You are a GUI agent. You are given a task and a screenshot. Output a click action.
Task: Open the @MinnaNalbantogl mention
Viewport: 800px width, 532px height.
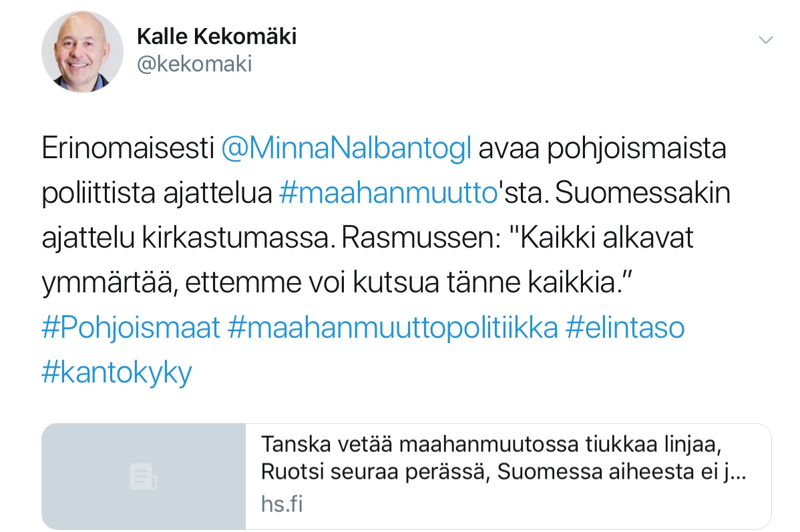(x=346, y=148)
